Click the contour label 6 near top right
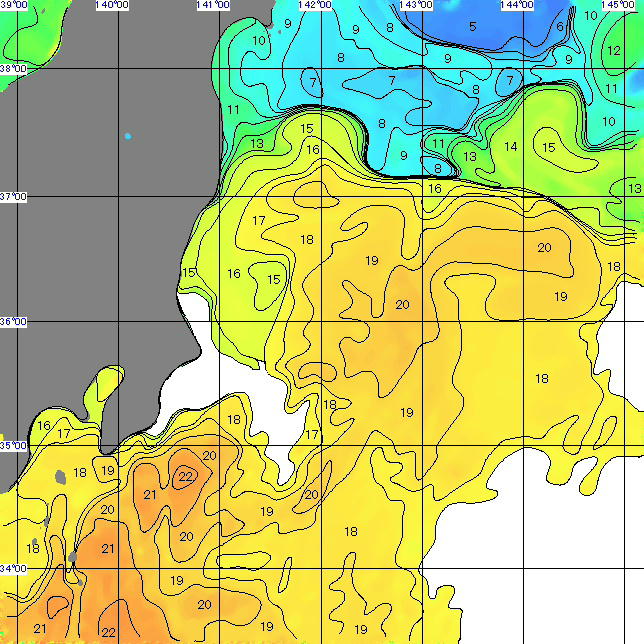This screenshot has height=644, width=644. 560,27
